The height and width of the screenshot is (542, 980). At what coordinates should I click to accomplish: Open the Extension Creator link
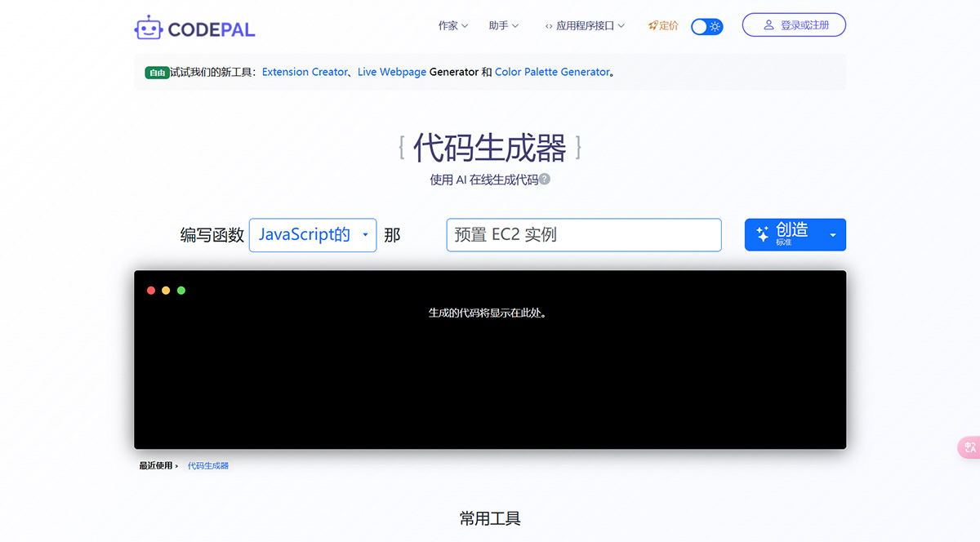click(304, 72)
